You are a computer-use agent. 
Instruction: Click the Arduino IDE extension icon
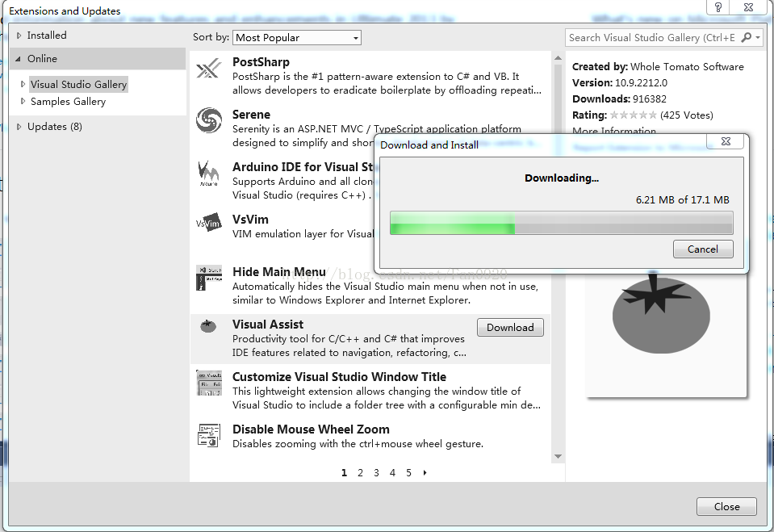click(x=208, y=173)
